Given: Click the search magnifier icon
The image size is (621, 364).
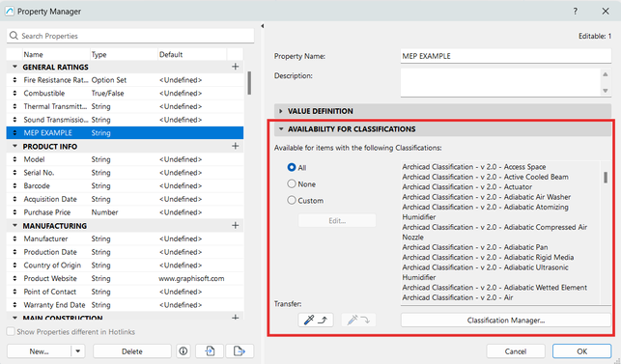Looking at the screenshot, I should point(14,36).
